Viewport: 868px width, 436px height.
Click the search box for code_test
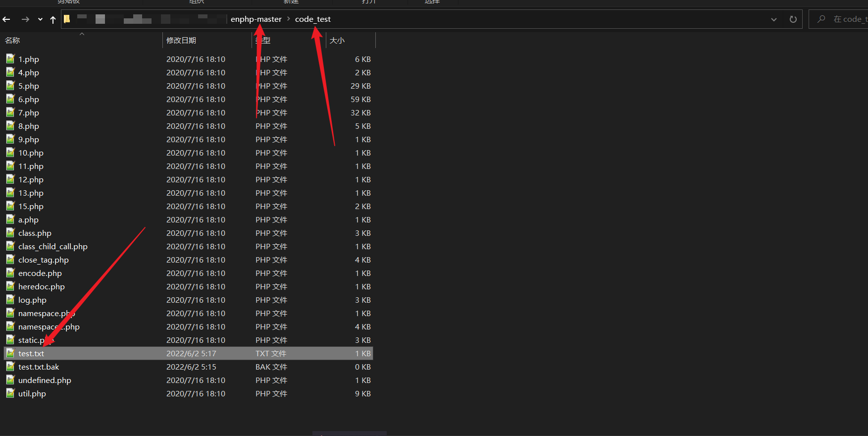tap(838, 19)
